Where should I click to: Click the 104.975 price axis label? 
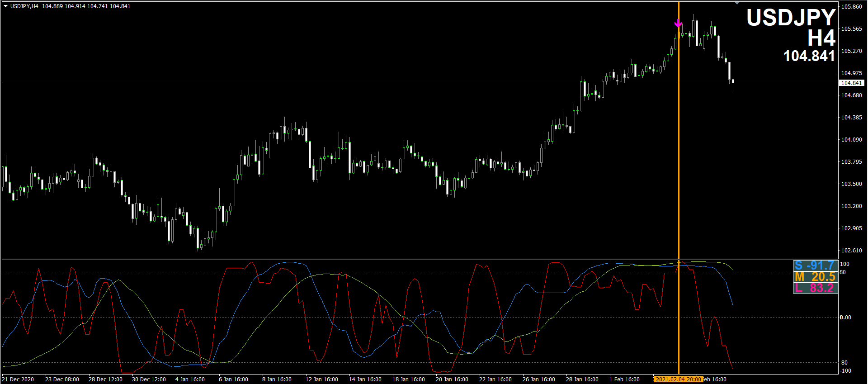click(x=851, y=73)
